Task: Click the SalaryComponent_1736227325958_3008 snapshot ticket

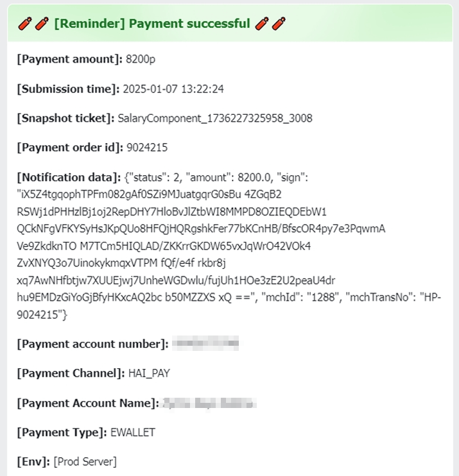Action: pyautogui.click(x=215, y=118)
